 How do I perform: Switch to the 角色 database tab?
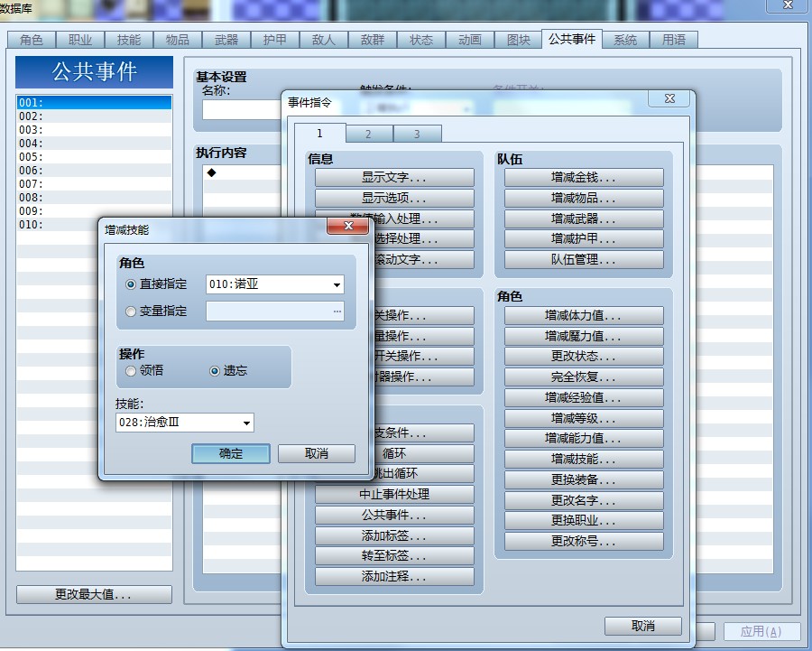click(32, 40)
